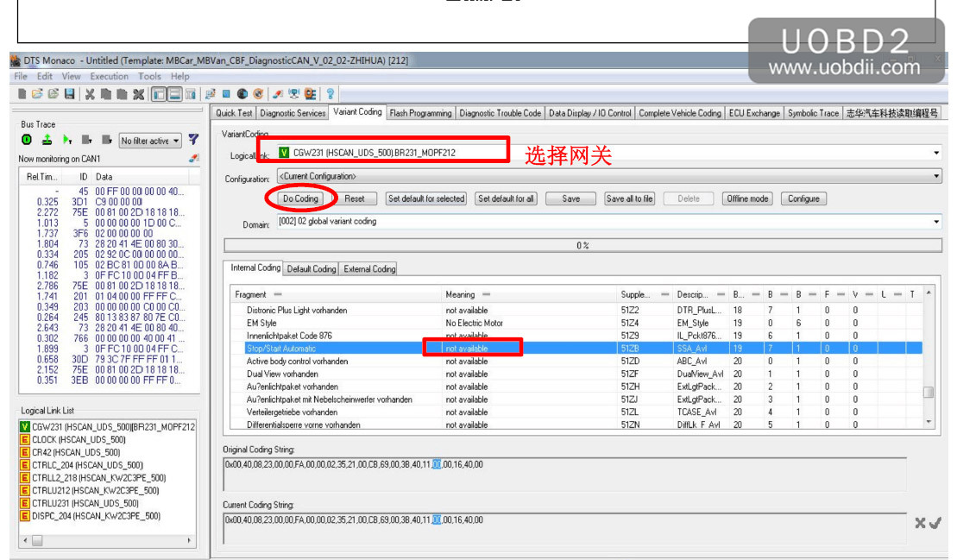The width and height of the screenshot is (957, 560).
Task: Click the Save floppy-disk toolbar icon
Action: [70, 94]
